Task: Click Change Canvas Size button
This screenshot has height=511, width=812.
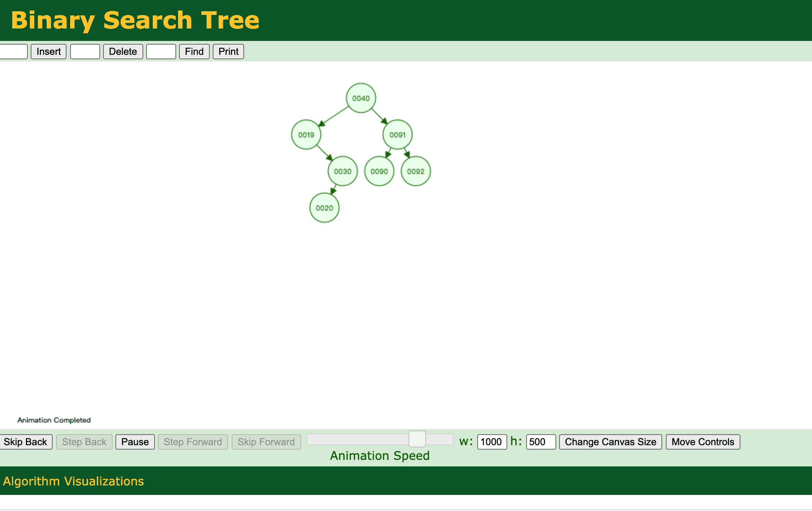Action: 610,442
